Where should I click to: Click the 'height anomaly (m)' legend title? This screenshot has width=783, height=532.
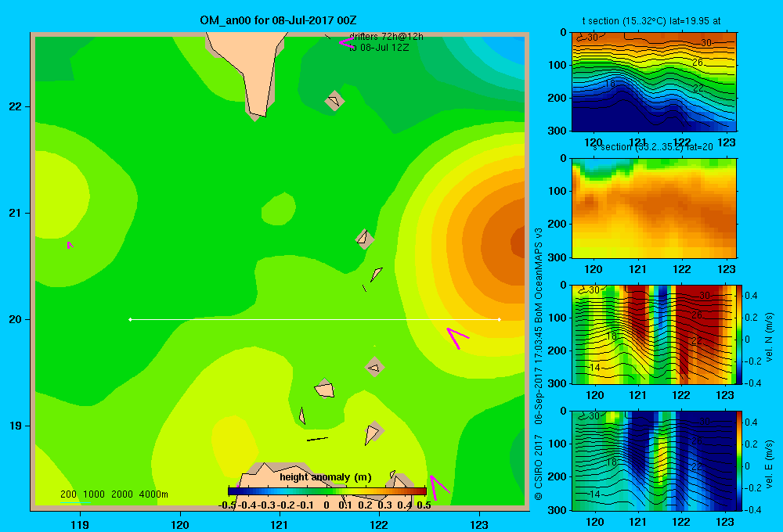click(326, 477)
